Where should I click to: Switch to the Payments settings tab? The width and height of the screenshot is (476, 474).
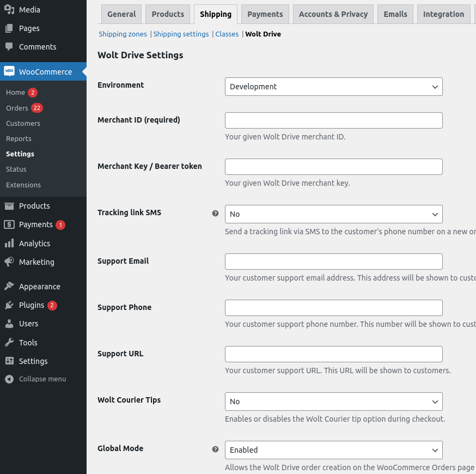click(265, 14)
